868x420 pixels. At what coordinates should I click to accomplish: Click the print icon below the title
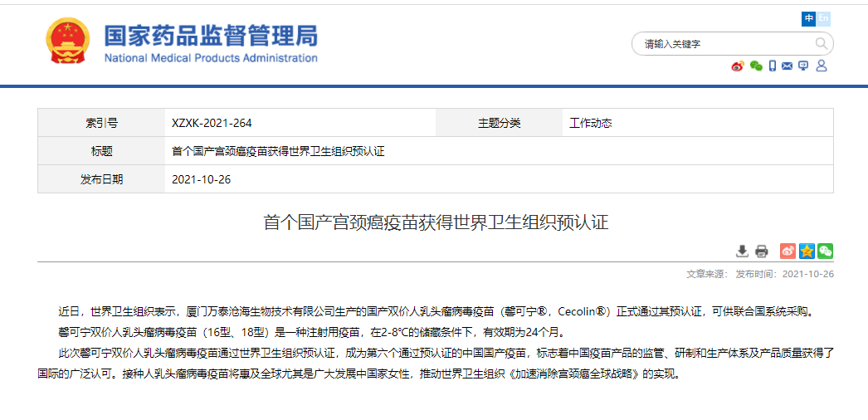[762, 252]
